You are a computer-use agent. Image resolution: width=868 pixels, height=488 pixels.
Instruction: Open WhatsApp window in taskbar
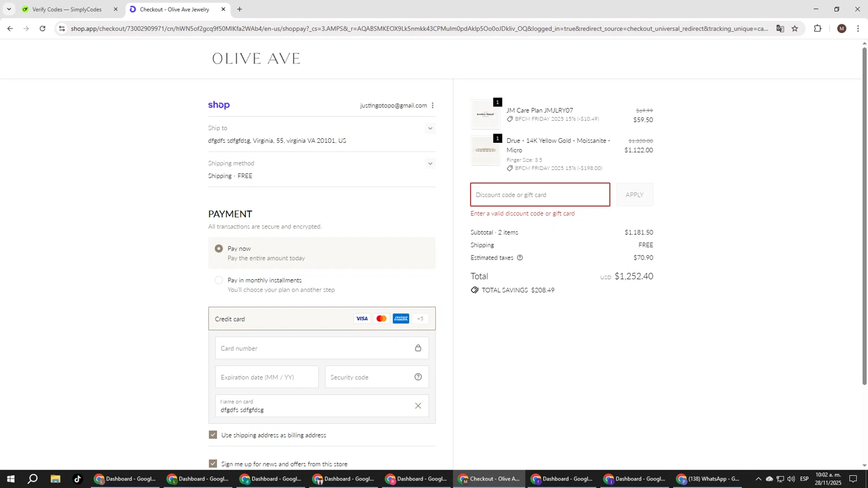pos(709,479)
